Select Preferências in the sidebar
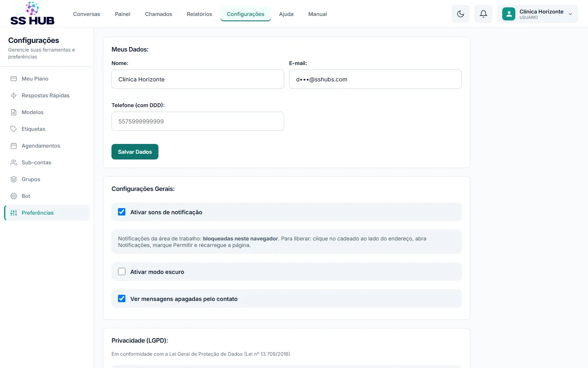Viewport: 588px width, 368px height. tap(47, 213)
